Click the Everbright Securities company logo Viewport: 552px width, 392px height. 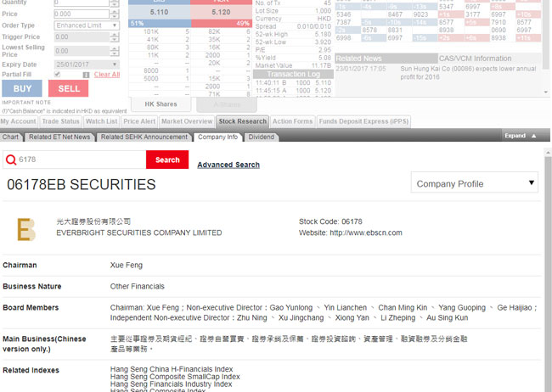point(26,229)
